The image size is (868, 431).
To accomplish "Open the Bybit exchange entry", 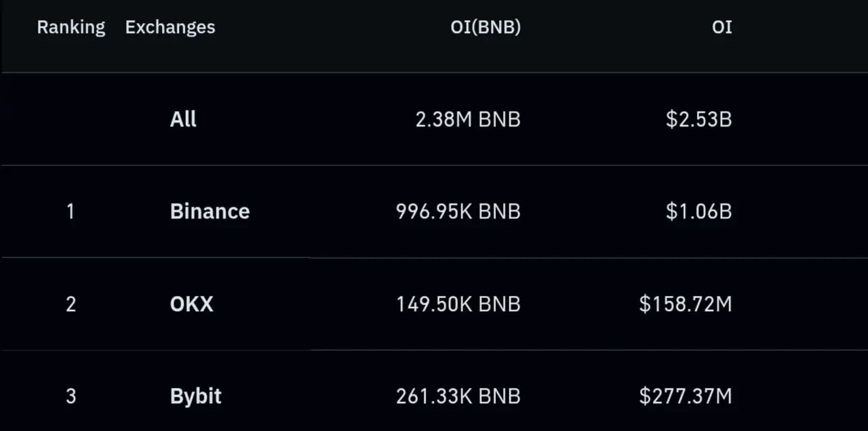I will coord(195,396).
